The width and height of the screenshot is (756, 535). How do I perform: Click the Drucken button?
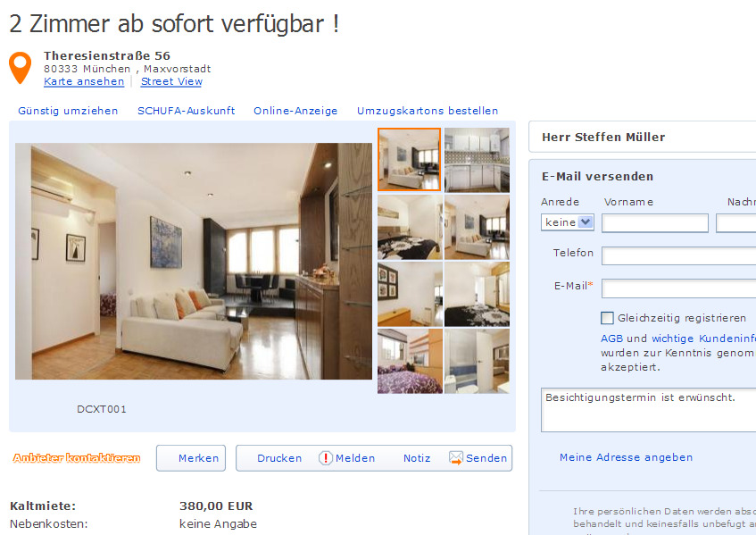pos(279,458)
